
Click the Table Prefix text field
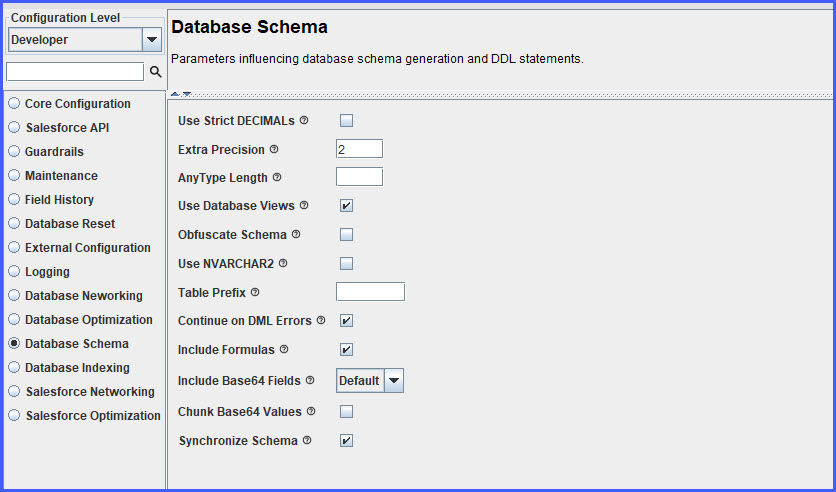click(x=371, y=292)
